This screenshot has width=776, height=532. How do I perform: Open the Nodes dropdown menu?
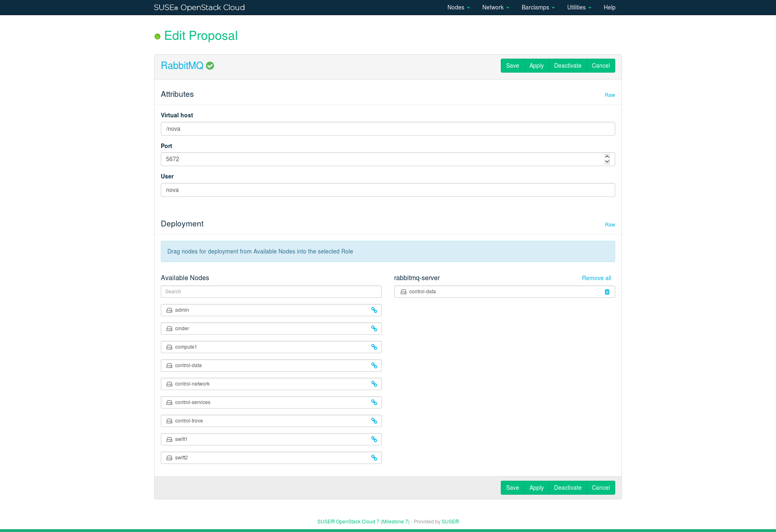tap(458, 7)
